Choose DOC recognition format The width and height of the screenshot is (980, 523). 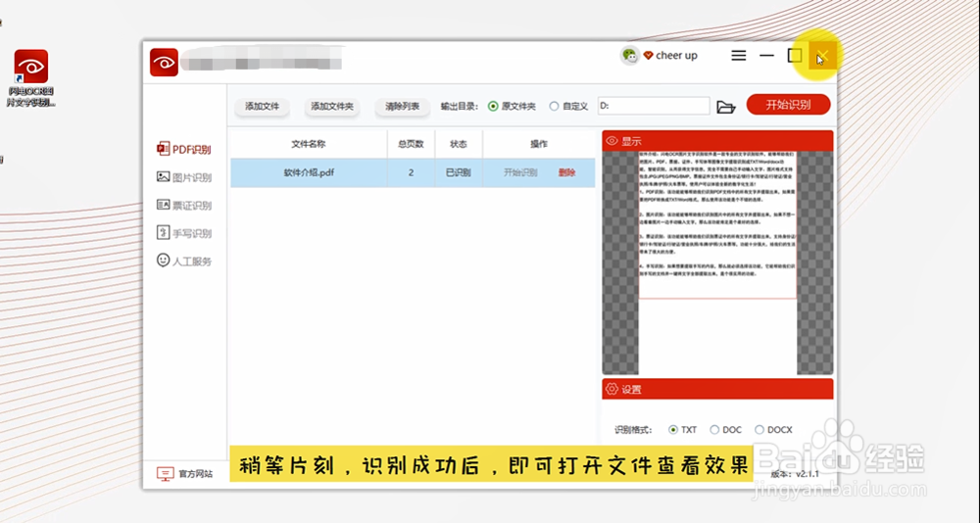[714, 430]
